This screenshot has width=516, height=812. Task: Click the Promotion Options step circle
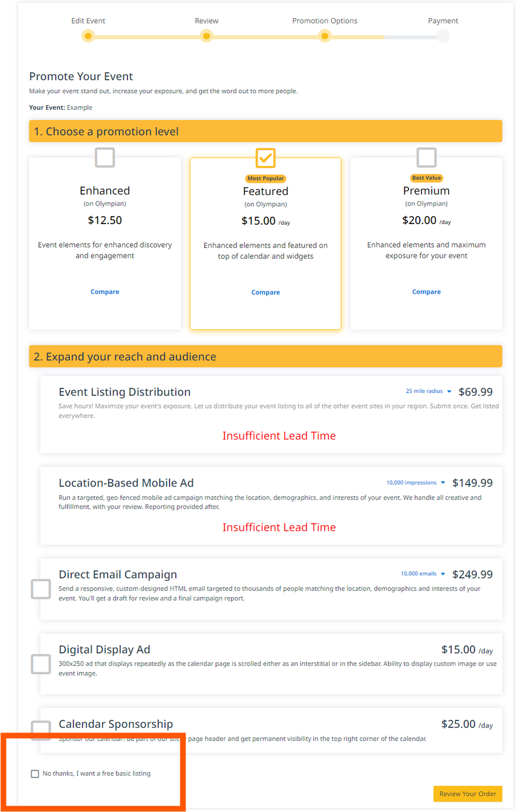coord(325,36)
